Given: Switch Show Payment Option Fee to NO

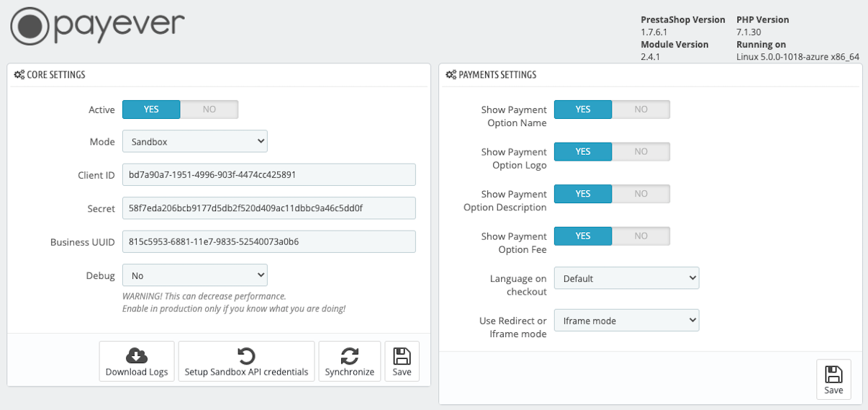Looking at the screenshot, I should (x=641, y=236).
